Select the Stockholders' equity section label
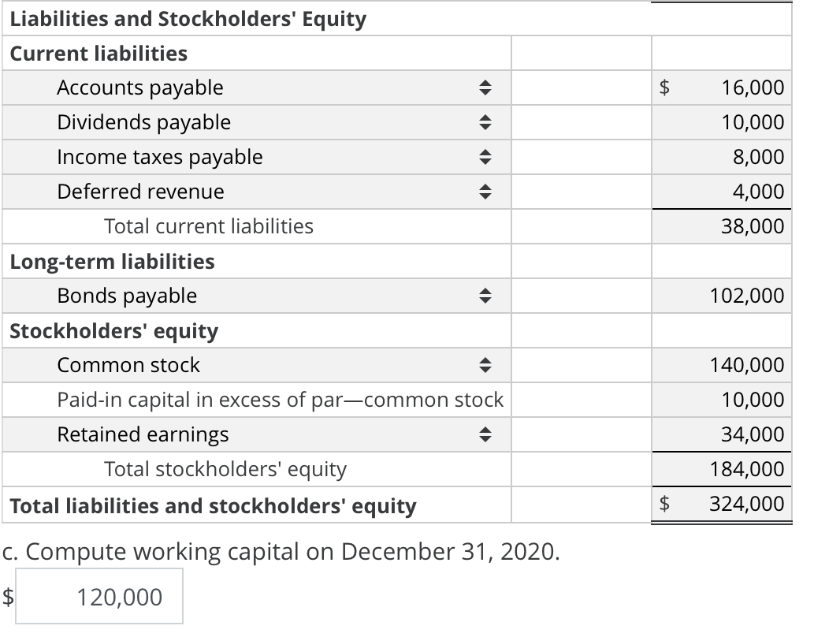840x637 pixels. [113, 330]
